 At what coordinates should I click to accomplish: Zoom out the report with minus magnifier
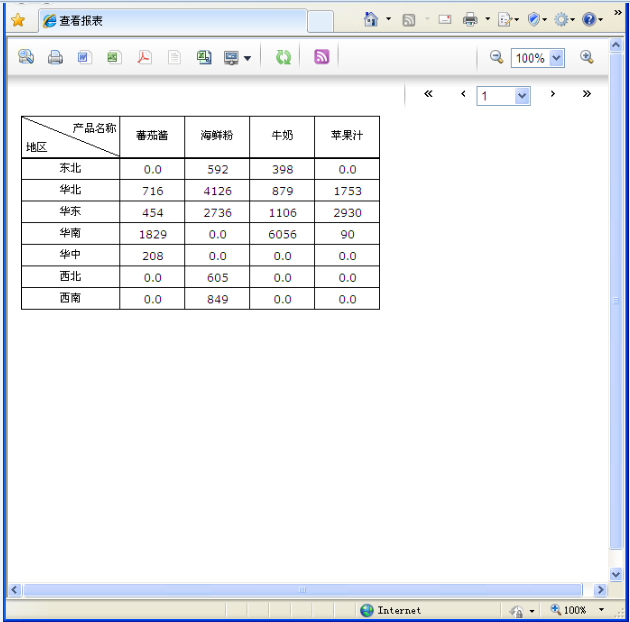[496, 57]
